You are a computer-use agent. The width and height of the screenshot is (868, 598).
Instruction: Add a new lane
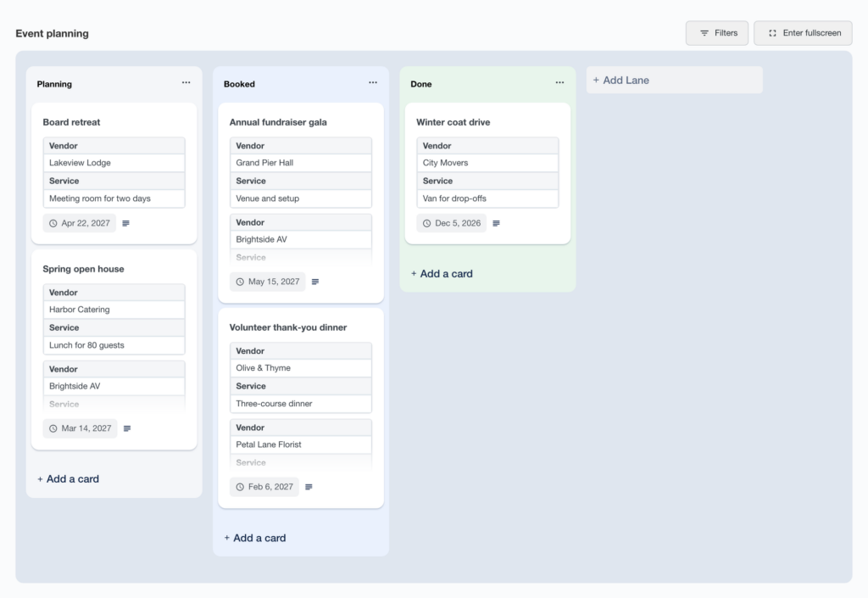pos(674,81)
